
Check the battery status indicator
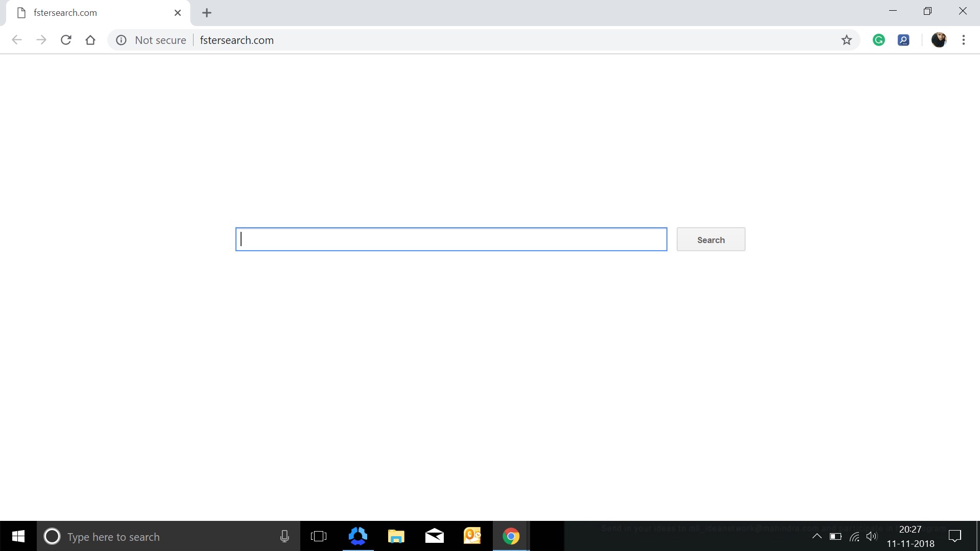(836, 536)
